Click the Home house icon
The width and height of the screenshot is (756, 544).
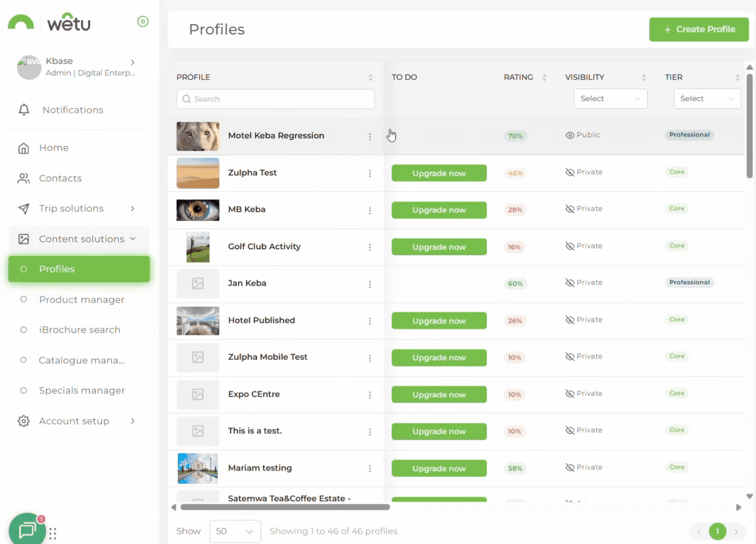pos(24,148)
